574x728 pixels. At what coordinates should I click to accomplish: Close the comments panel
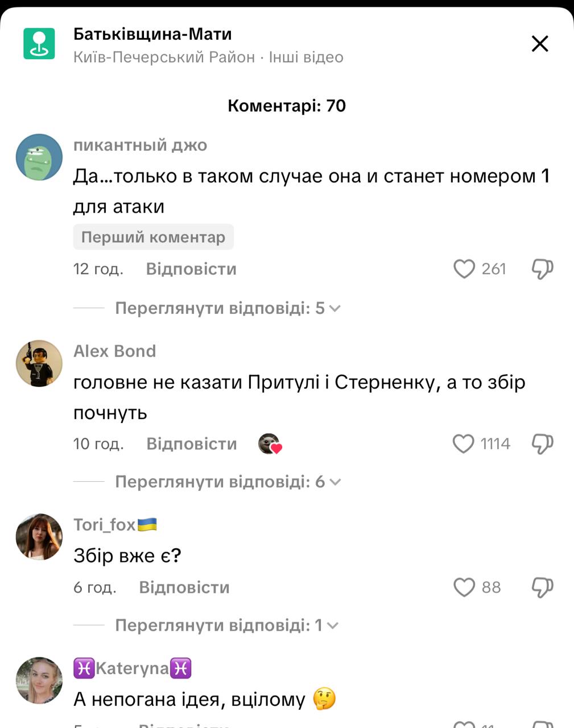tap(539, 44)
